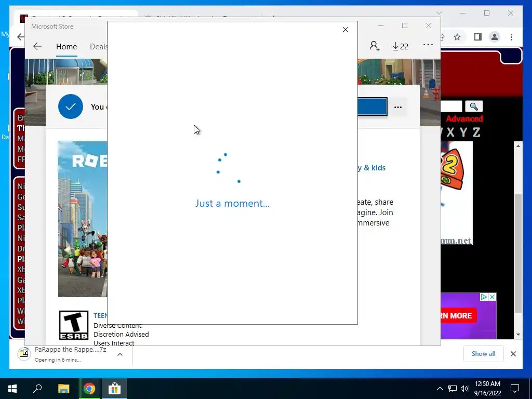Minimize the Microsoft Store window
This screenshot has width=532, height=399.
pos(381,25)
